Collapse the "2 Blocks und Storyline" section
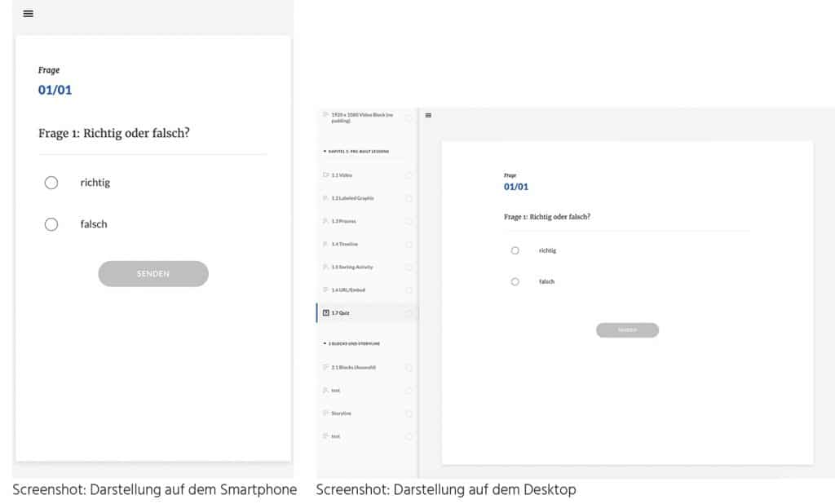The height and width of the screenshot is (504, 835). tap(325, 343)
